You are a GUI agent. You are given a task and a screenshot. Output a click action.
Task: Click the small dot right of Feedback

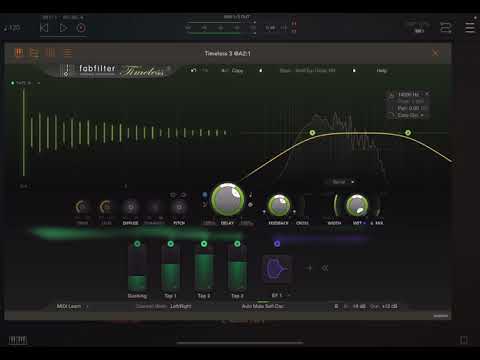pyautogui.click(x=294, y=211)
